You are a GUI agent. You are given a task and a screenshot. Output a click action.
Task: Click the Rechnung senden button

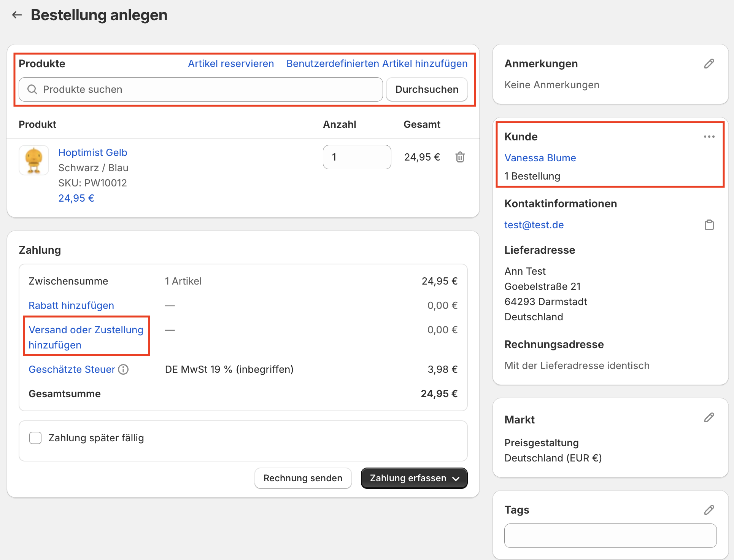click(303, 478)
